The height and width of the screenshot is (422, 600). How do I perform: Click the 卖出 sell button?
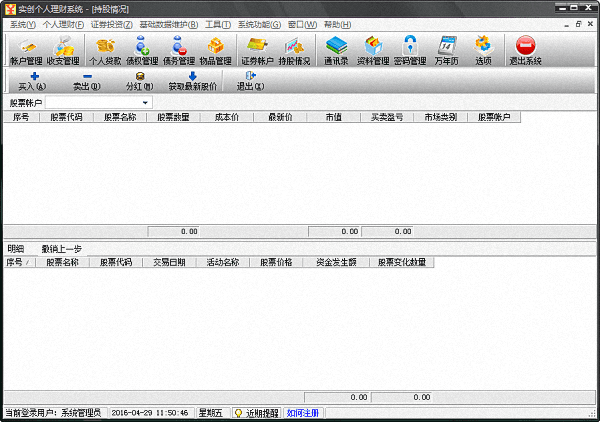[x=87, y=81]
